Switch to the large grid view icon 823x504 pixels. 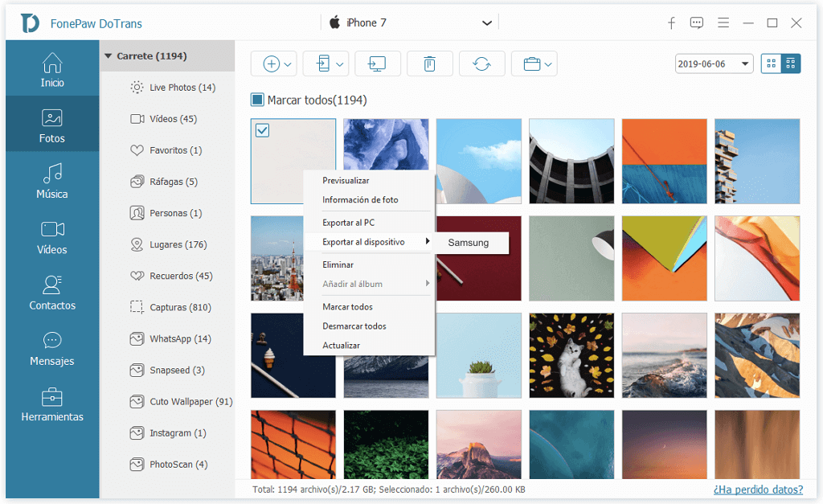[771, 64]
